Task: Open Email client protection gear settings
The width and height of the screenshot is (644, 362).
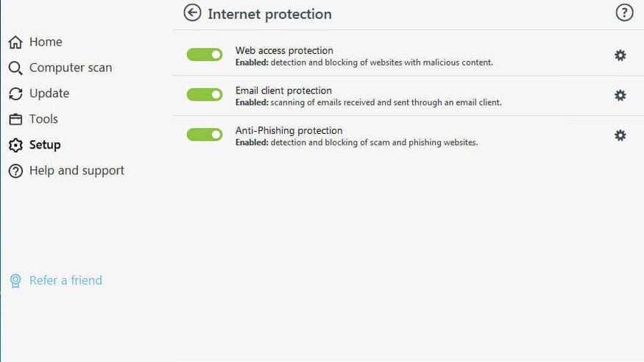Action: 620,95
